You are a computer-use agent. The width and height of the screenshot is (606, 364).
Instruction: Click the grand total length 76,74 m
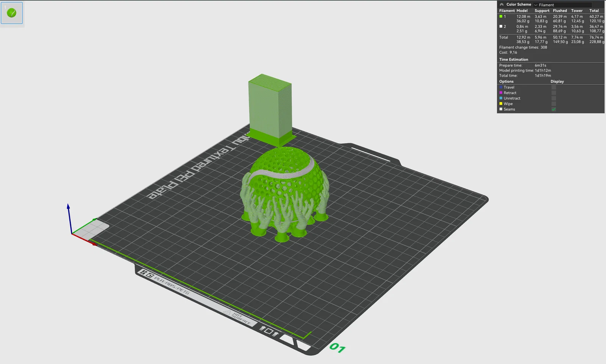[596, 37]
